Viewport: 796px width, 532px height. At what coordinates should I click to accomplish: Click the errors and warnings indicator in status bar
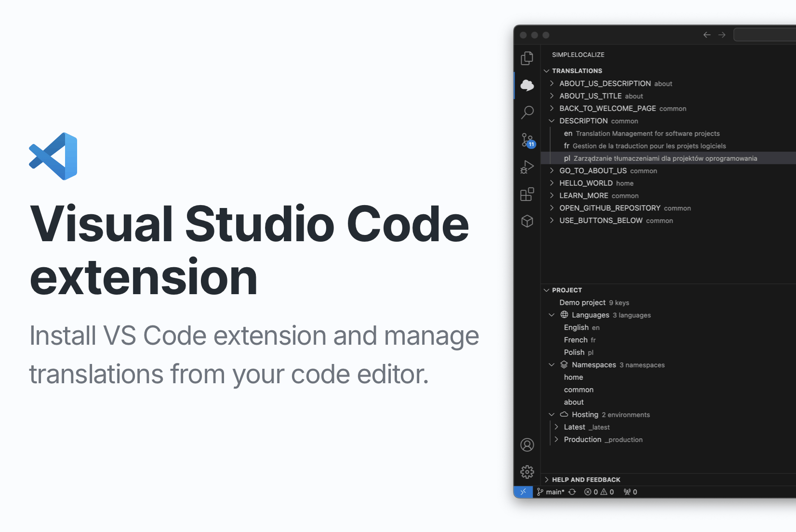tap(599, 492)
